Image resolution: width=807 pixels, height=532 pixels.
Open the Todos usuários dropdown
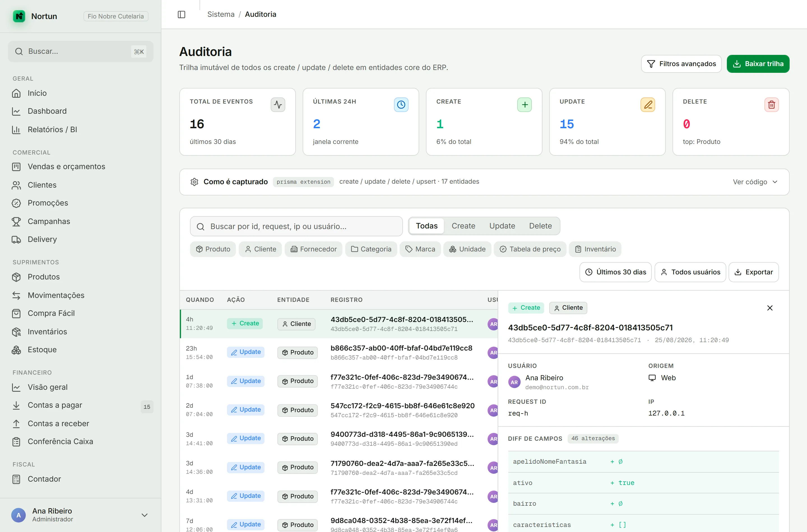click(690, 272)
